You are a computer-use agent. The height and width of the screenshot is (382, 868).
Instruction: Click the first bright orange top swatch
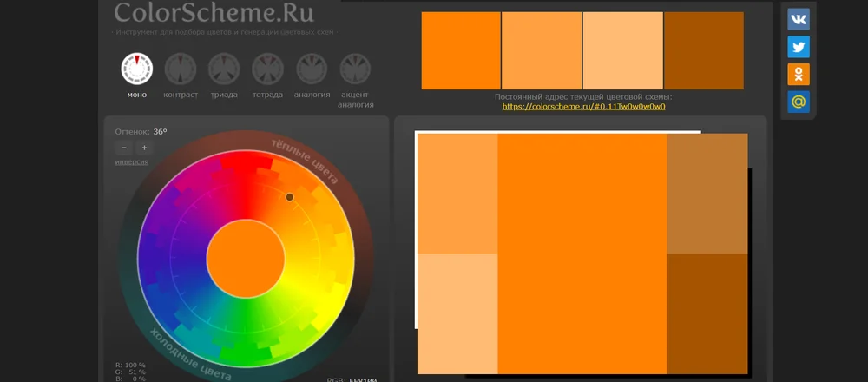point(461,50)
